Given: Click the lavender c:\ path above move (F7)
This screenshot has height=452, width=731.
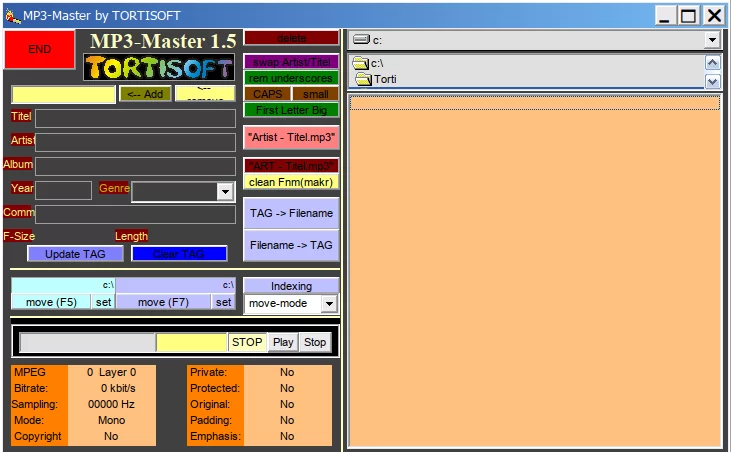Looking at the screenshot, I should click(175, 285).
